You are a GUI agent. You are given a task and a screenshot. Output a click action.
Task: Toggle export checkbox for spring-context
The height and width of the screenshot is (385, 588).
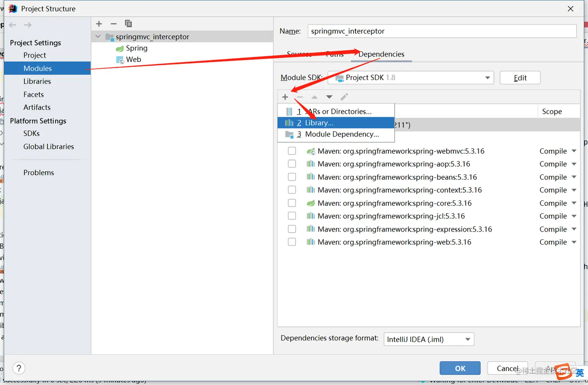click(292, 190)
